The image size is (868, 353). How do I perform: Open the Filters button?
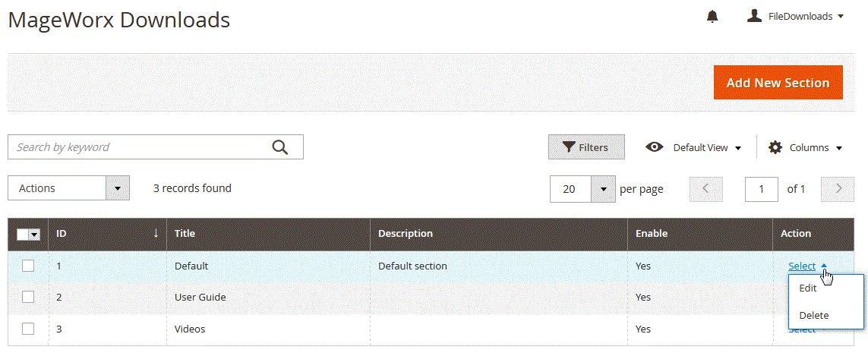(586, 147)
